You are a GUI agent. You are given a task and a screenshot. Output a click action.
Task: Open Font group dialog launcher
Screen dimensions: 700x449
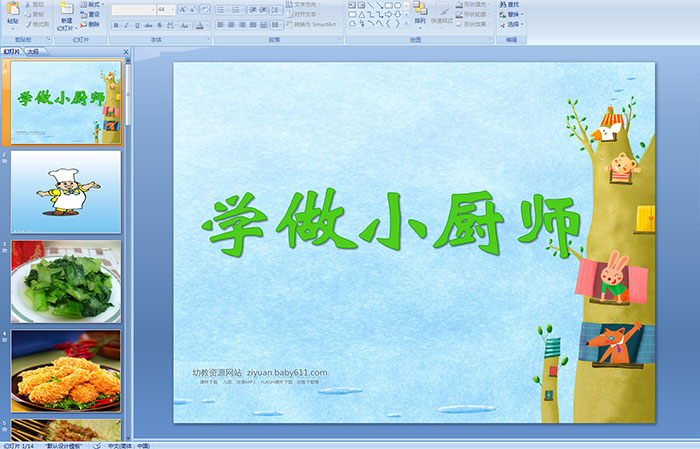pos(208,40)
